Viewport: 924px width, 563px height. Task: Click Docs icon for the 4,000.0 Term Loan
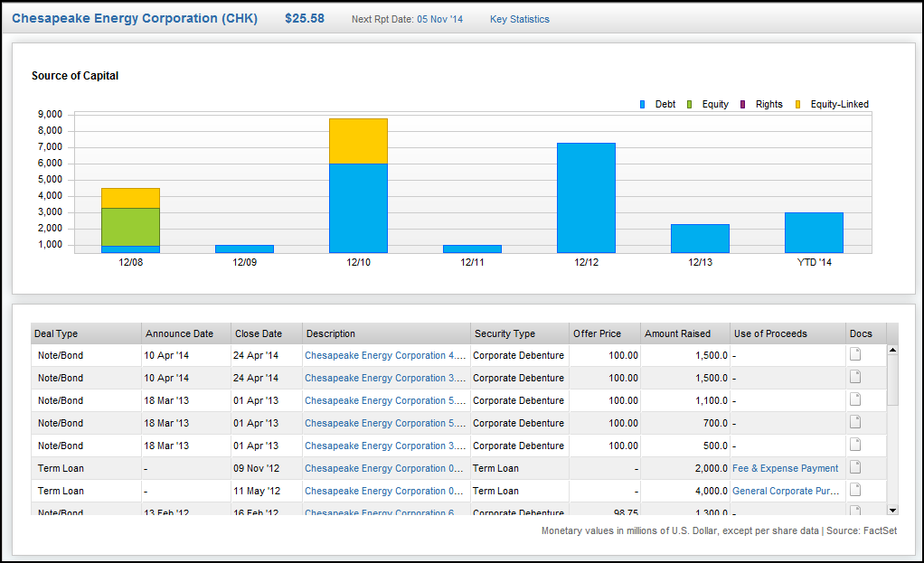(854, 490)
